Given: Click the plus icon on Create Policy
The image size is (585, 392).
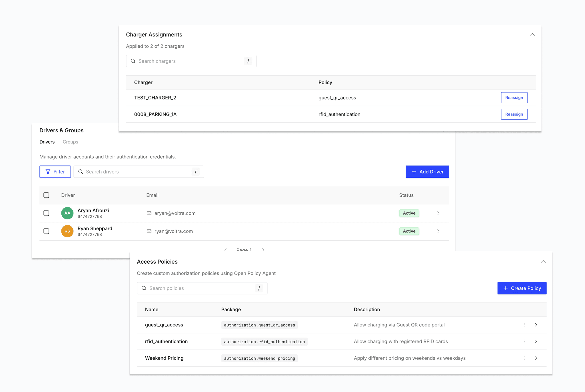Looking at the screenshot, I should point(505,288).
